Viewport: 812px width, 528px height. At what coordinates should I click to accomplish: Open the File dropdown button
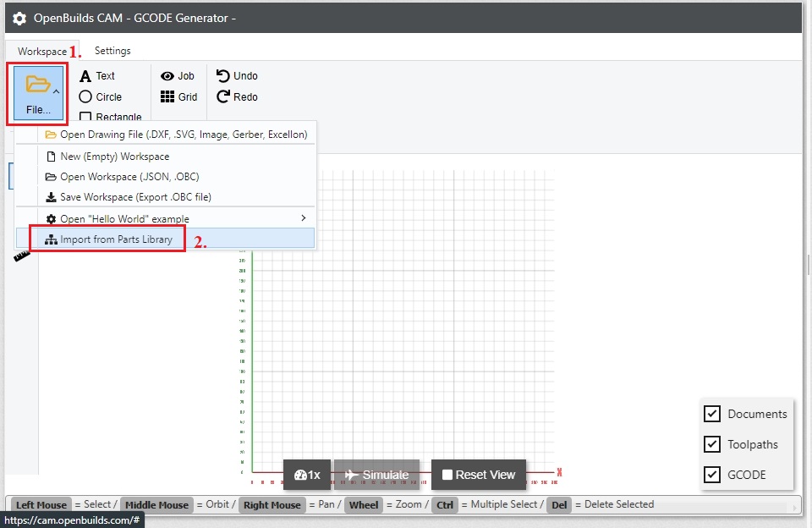point(38,94)
